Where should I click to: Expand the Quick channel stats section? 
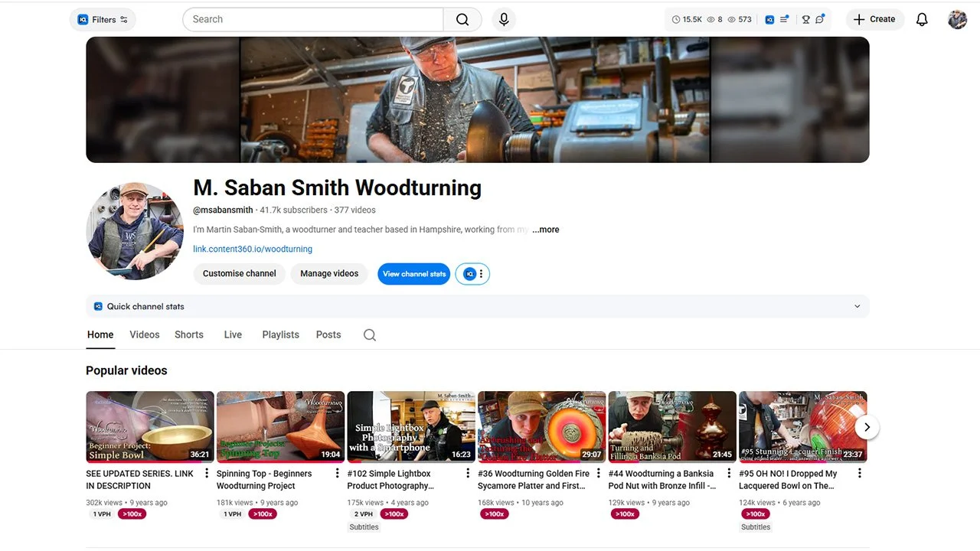point(857,305)
